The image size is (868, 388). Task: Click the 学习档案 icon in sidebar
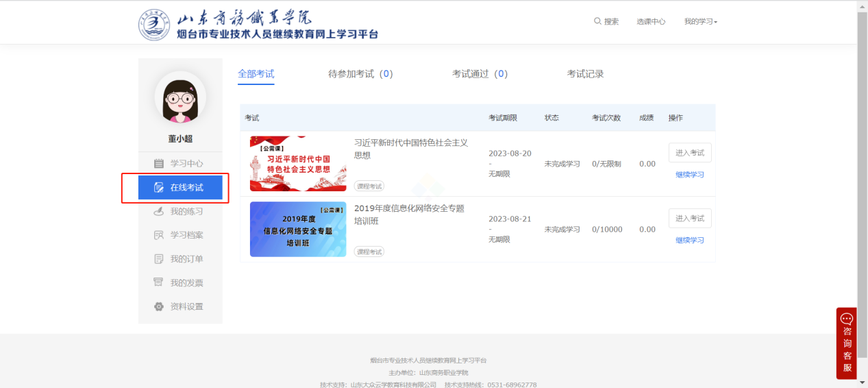pyautogui.click(x=159, y=235)
